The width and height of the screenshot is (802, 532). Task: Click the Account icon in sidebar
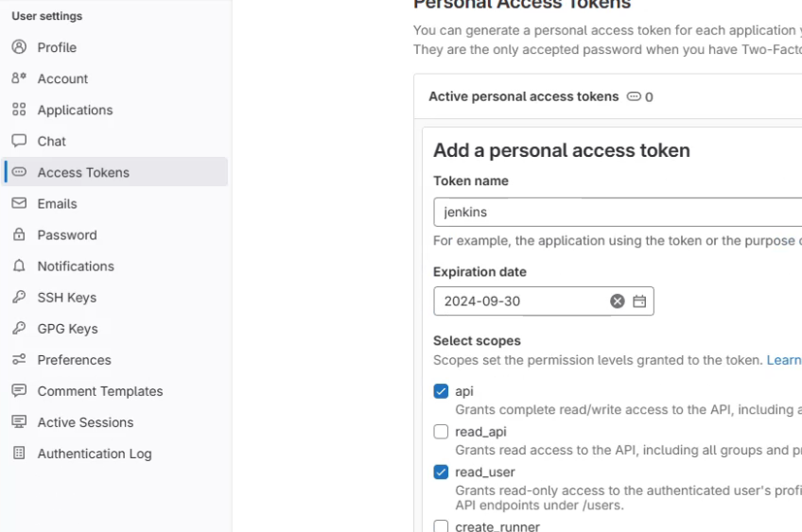click(19, 78)
